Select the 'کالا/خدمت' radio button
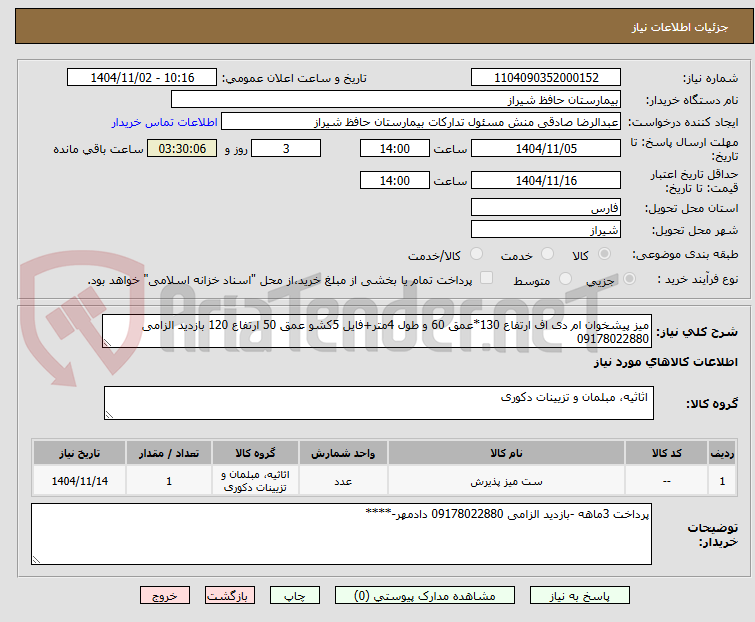The image size is (755, 622). [476, 254]
